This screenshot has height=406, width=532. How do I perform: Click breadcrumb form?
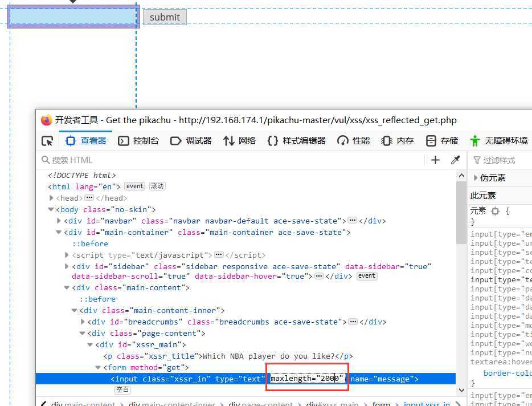tap(381, 404)
